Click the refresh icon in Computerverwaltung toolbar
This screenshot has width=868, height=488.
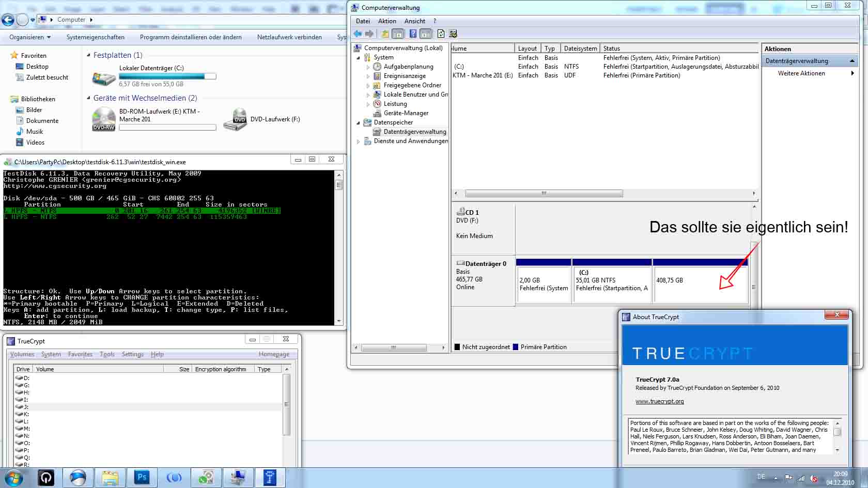[441, 34]
